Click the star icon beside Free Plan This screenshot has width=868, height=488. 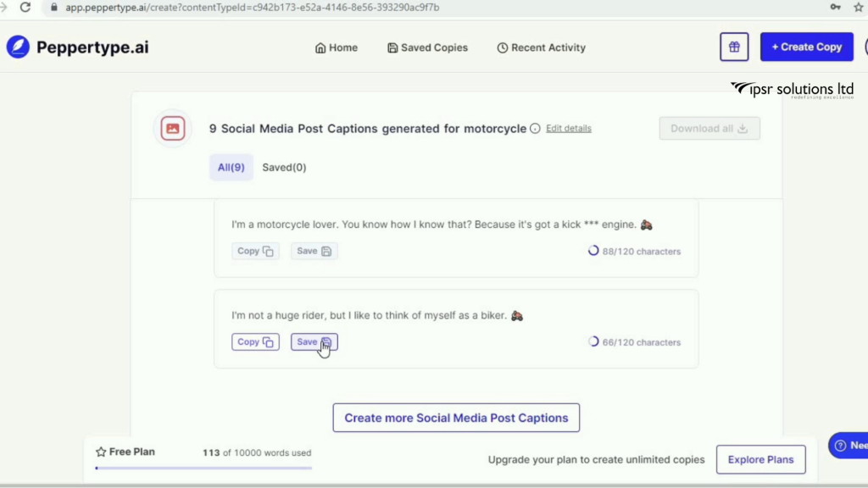pyautogui.click(x=101, y=452)
